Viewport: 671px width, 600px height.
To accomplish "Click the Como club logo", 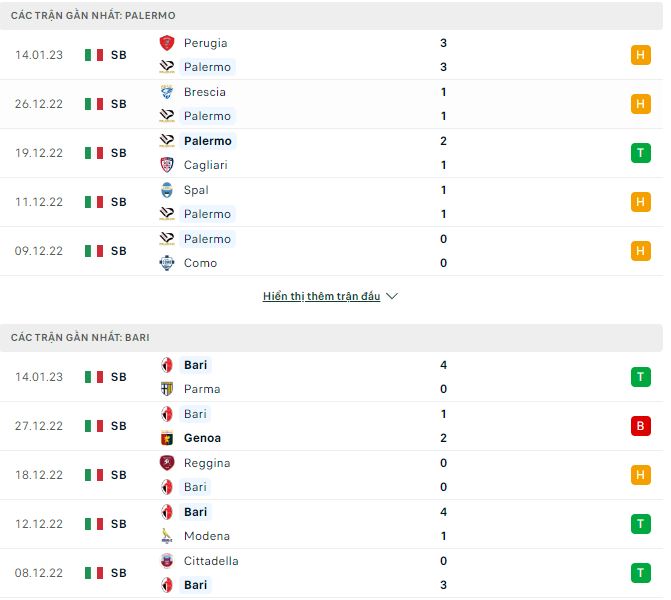I will [x=167, y=263].
